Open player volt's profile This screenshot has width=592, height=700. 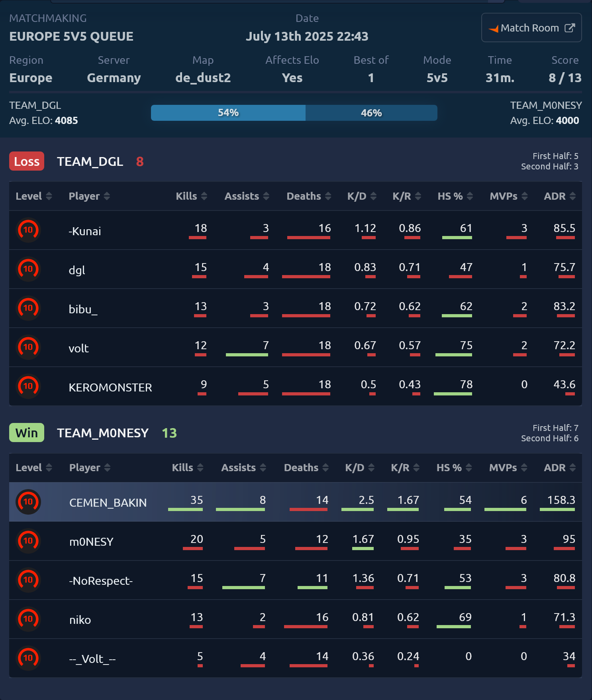click(78, 348)
